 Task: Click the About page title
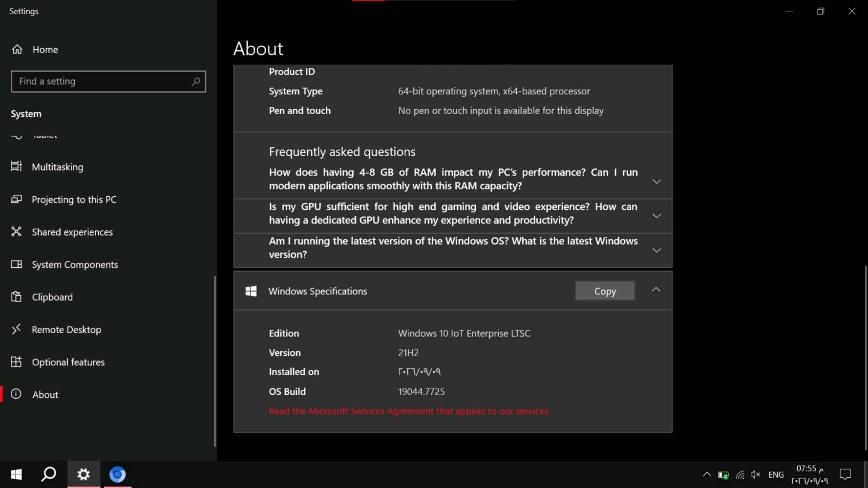point(258,49)
